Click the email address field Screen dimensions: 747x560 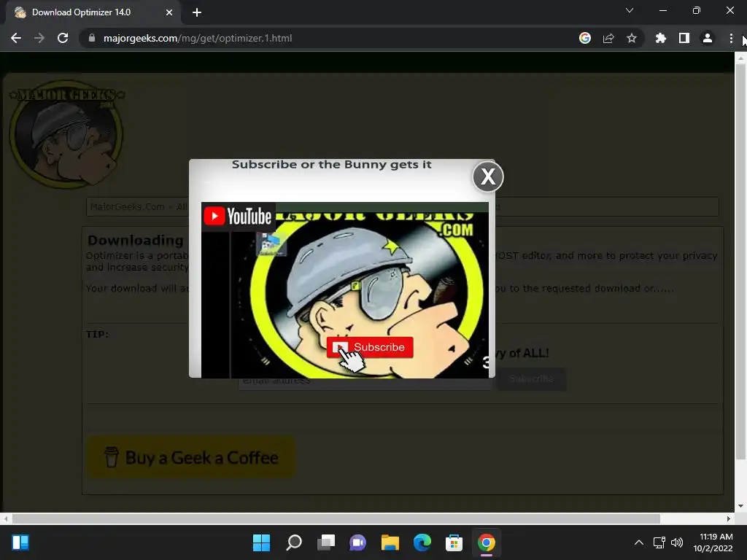(x=365, y=379)
